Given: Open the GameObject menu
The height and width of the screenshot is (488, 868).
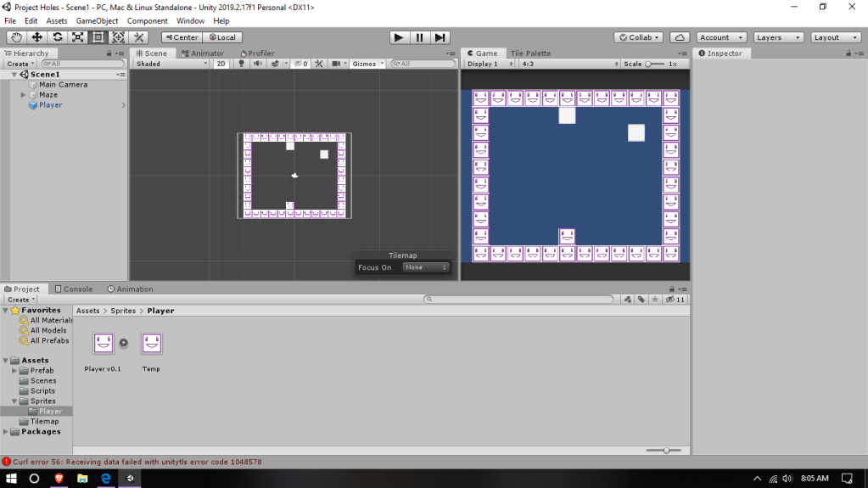Looking at the screenshot, I should 97,20.
